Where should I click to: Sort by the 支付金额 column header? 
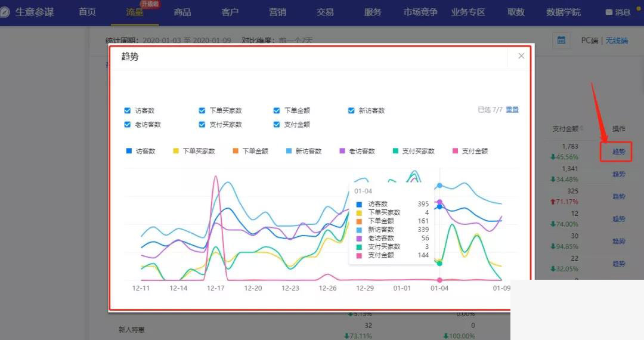[566, 128]
